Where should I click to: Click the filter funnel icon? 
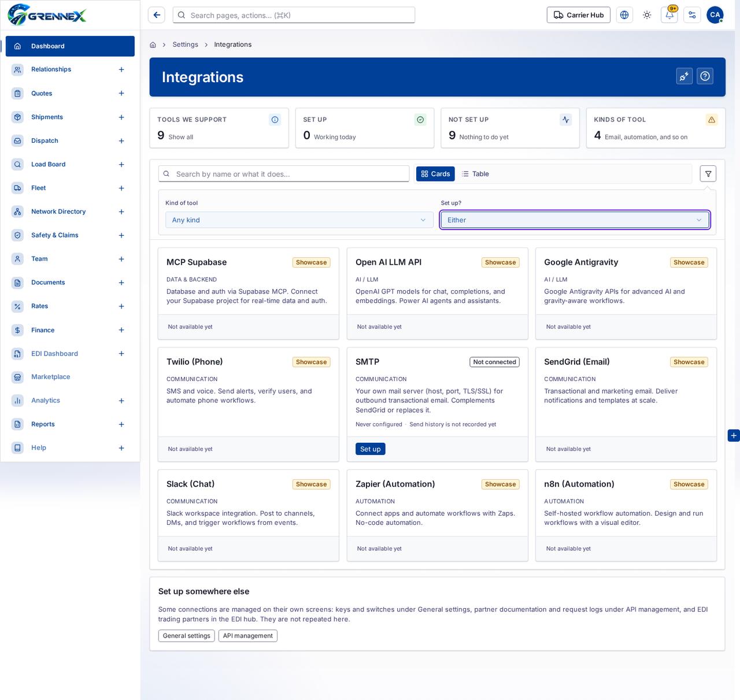point(708,174)
